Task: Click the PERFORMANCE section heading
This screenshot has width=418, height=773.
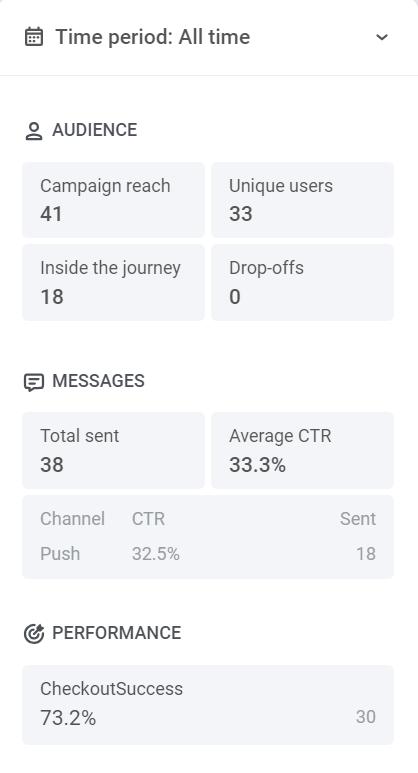Action: (117, 633)
